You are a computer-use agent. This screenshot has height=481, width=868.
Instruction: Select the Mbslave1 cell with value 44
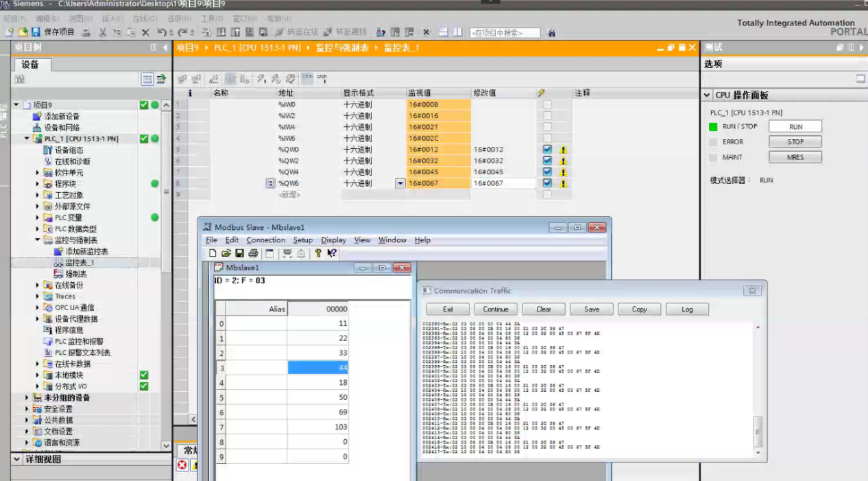pos(318,368)
